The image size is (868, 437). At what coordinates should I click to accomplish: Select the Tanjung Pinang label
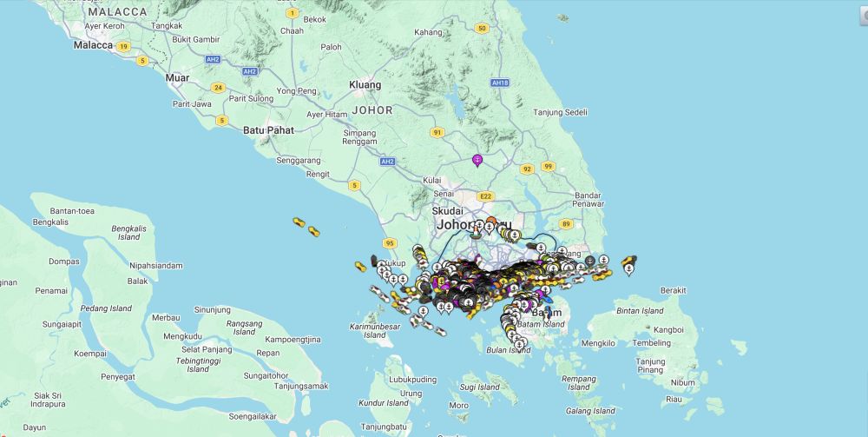[x=650, y=367]
